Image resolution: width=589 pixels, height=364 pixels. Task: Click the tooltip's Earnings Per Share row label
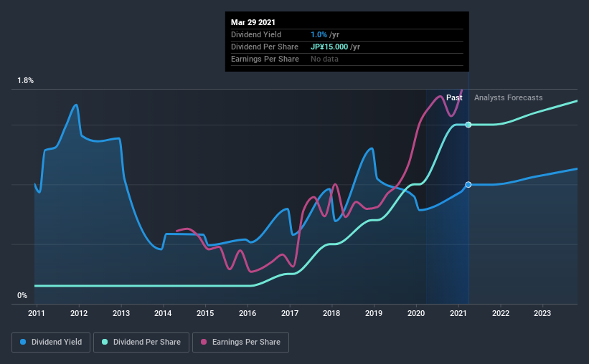[265, 59]
